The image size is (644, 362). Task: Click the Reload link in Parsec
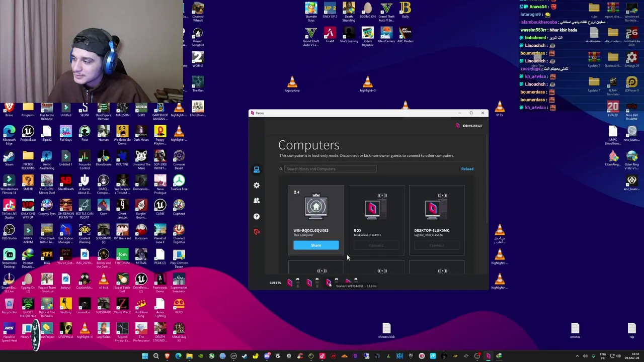(x=467, y=169)
